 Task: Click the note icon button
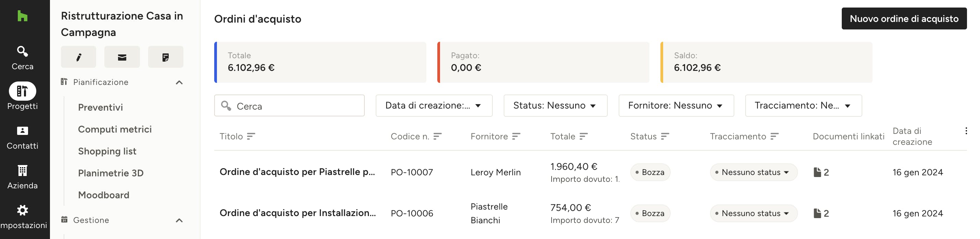tap(166, 57)
